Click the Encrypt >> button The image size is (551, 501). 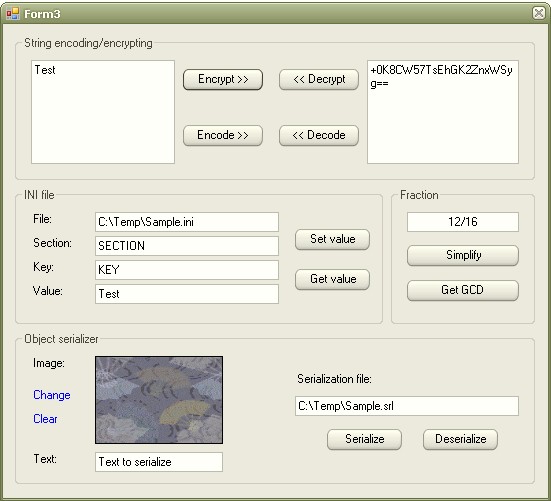point(223,79)
